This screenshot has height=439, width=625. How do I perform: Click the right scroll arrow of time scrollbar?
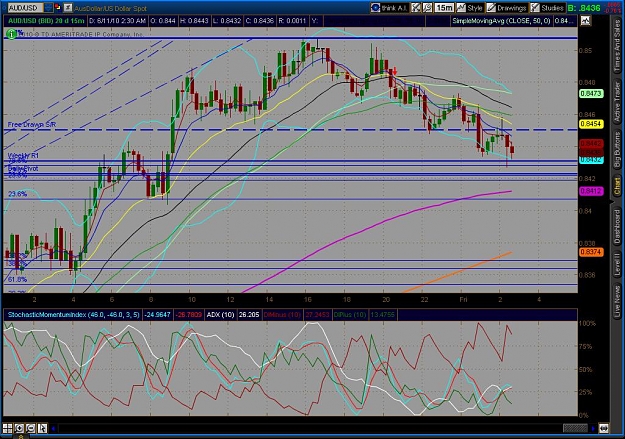(x=593, y=429)
